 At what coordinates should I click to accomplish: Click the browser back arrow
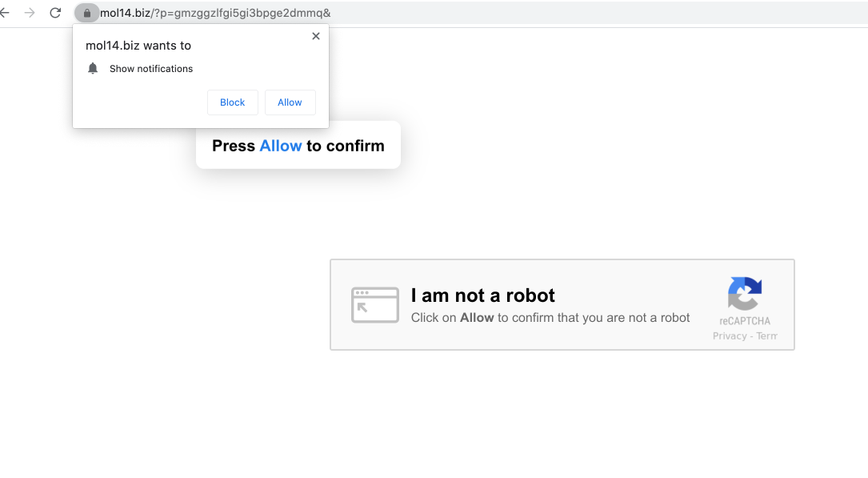click(x=5, y=13)
